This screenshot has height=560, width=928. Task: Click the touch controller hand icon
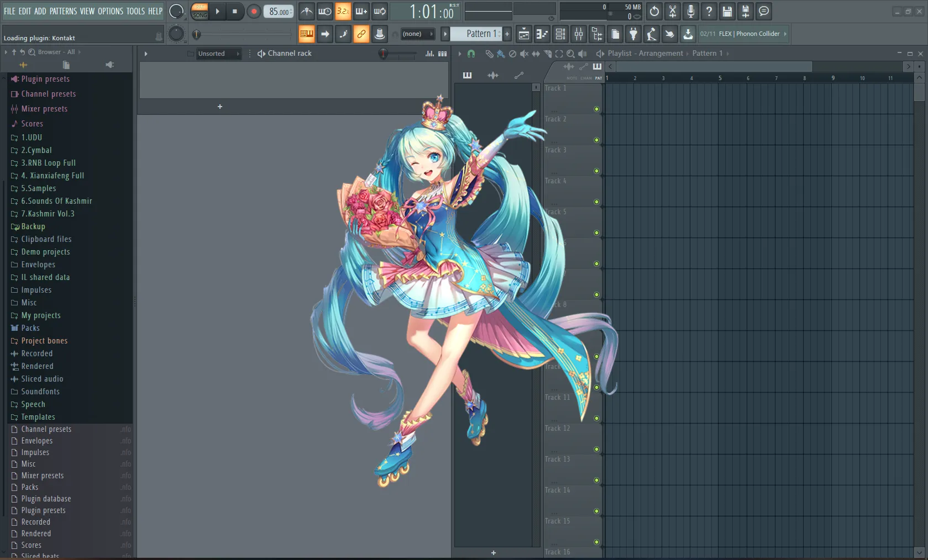670,34
